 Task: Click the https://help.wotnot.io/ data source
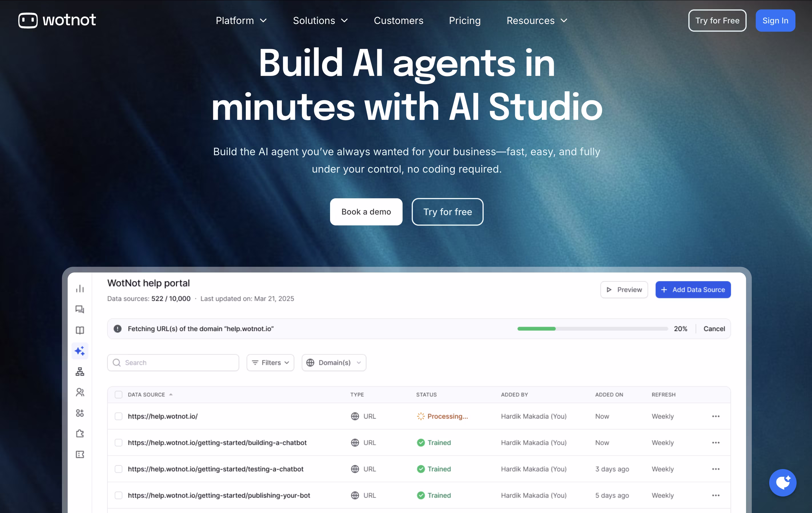pos(162,416)
